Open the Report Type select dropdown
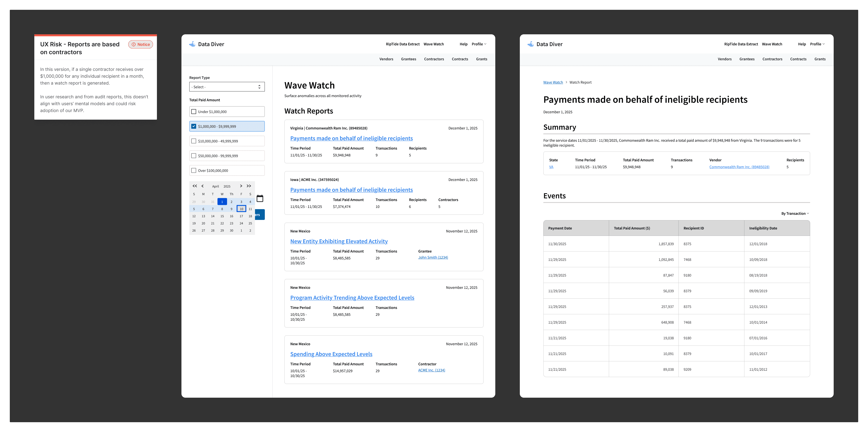 (227, 87)
